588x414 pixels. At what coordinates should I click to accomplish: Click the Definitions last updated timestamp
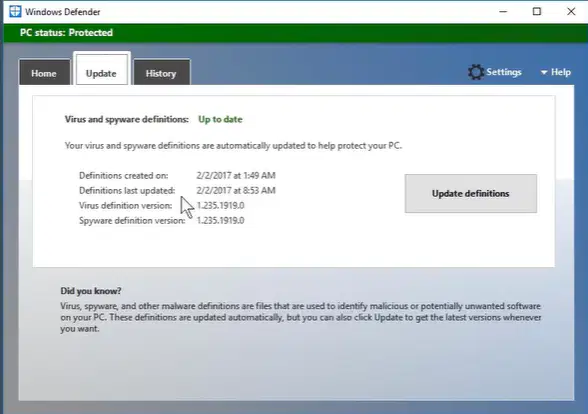(236, 190)
